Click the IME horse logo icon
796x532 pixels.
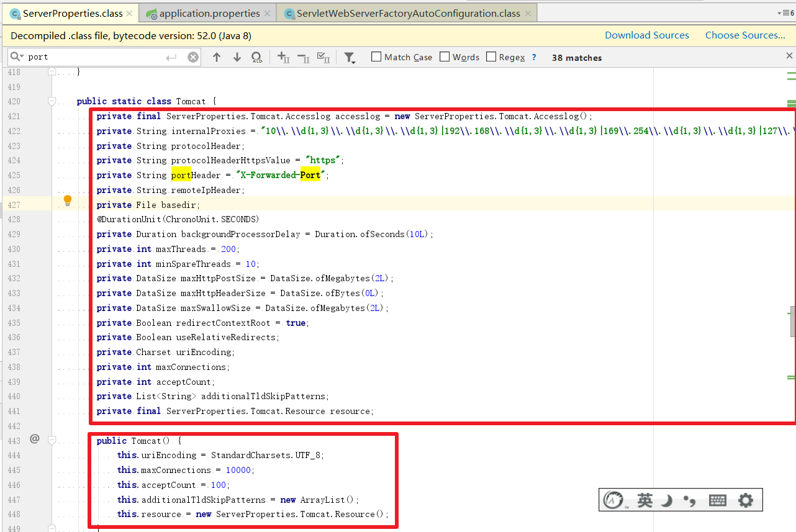[615, 500]
